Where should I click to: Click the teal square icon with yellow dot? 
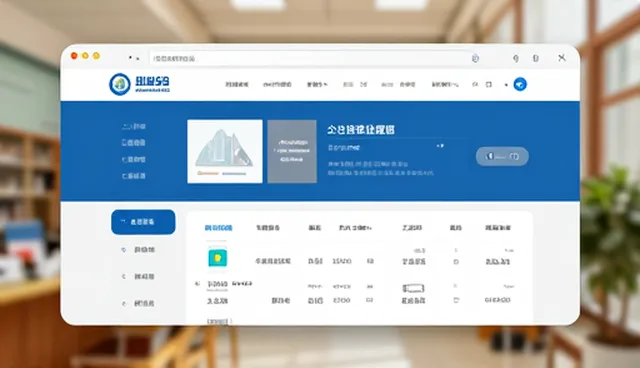point(218,258)
